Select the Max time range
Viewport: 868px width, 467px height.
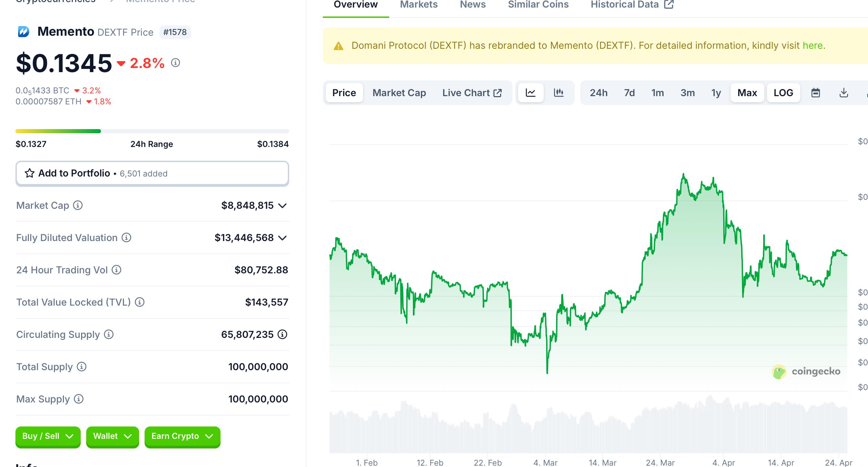pos(747,93)
